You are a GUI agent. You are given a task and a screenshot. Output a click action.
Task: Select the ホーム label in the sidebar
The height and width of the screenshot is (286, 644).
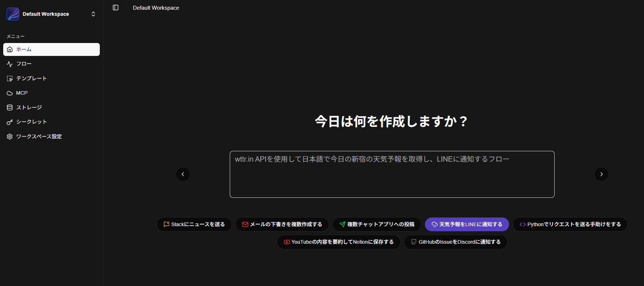(24, 49)
